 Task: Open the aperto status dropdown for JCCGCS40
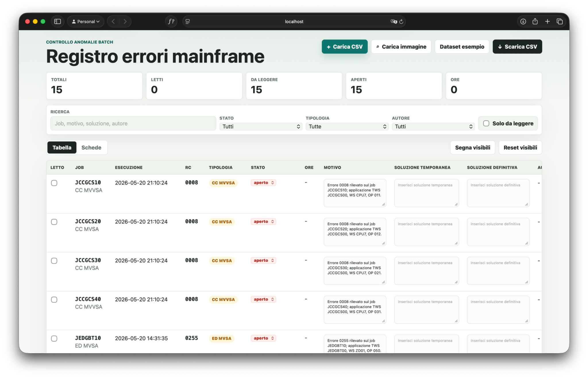tap(263, 299)
